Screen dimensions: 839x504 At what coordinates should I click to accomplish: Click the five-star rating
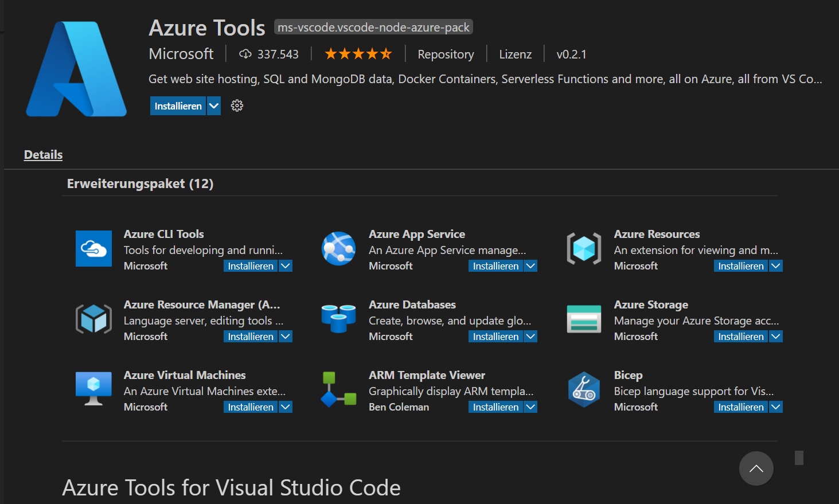click(358, 54)
